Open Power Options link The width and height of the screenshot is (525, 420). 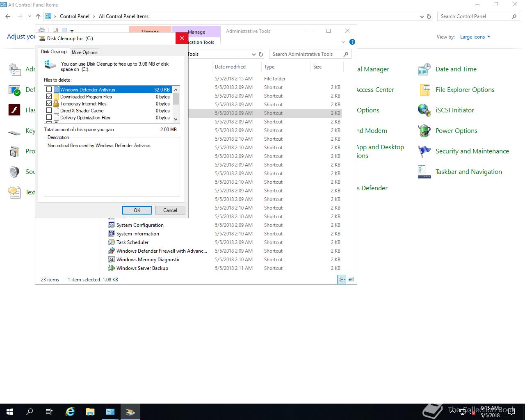point(457,131)
